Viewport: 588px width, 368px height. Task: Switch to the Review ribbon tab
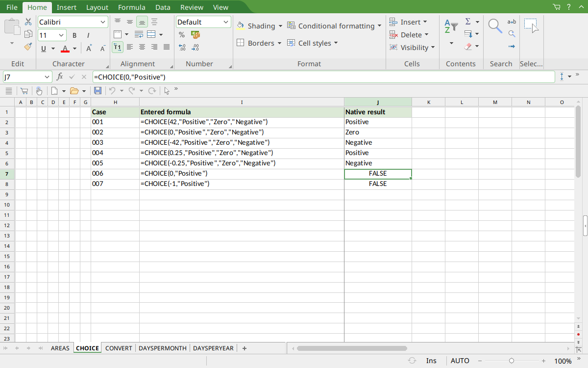click(192, 7)
